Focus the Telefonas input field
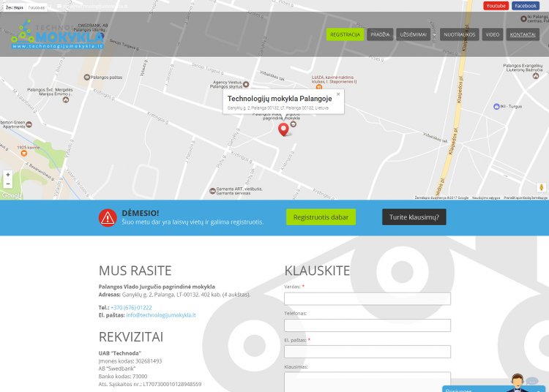This screenshot has height=392, width=549. [x=367, y=325]
